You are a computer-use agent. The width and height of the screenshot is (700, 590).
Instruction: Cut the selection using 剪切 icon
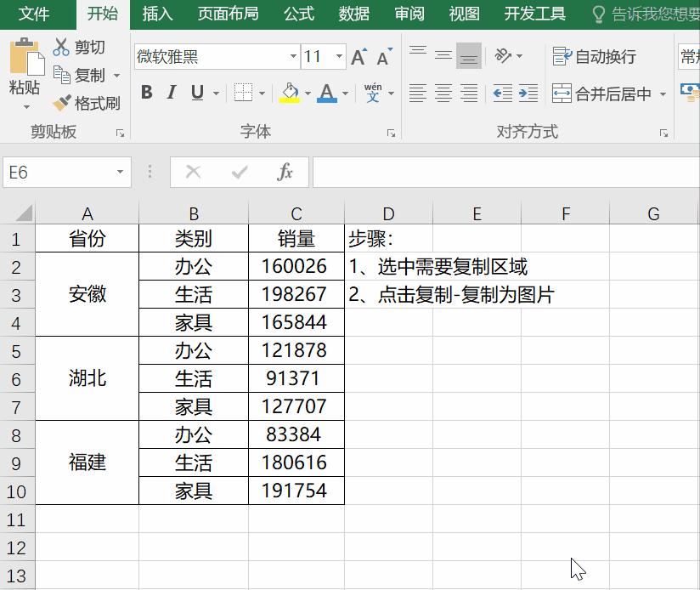(x=61, y=47)
